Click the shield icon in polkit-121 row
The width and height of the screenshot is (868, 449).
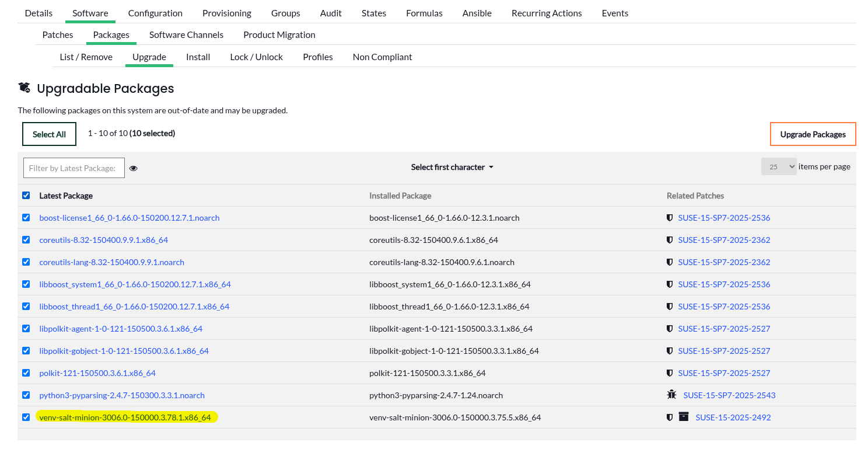(x=670, y=373)
